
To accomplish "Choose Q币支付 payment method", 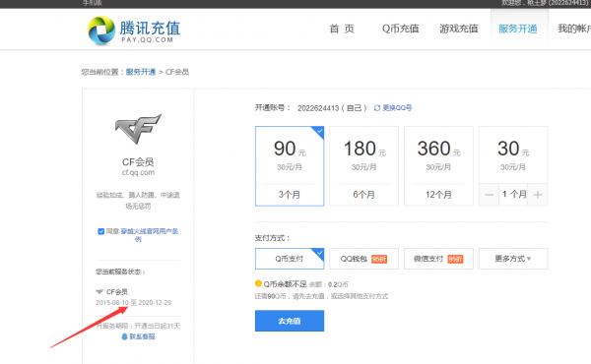I will click(290, 259).
